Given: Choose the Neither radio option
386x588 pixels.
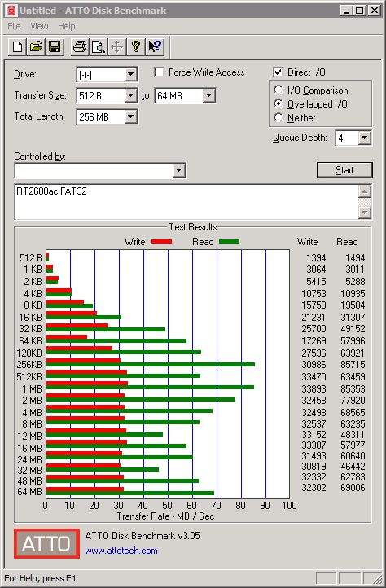Looking at the screenshot, I should pyautogui.click(x=279, y=118).
